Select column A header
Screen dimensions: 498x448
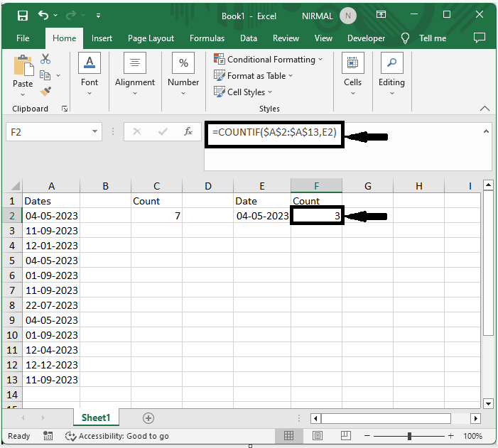[x=51, y=186]
